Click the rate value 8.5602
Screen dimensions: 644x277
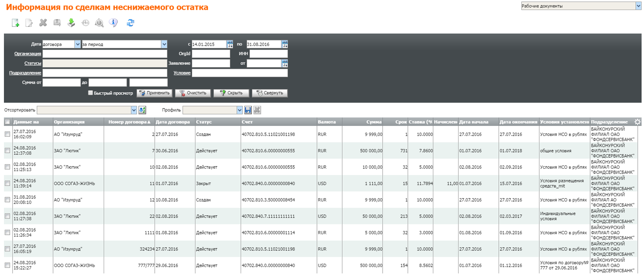click(x=426, y=265)
